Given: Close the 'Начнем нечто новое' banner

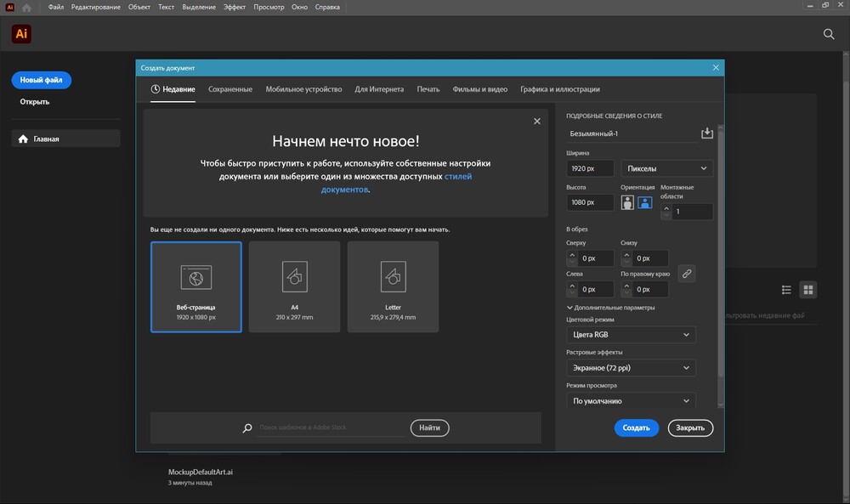Looking at the screenshot, I should click(536, 122).
